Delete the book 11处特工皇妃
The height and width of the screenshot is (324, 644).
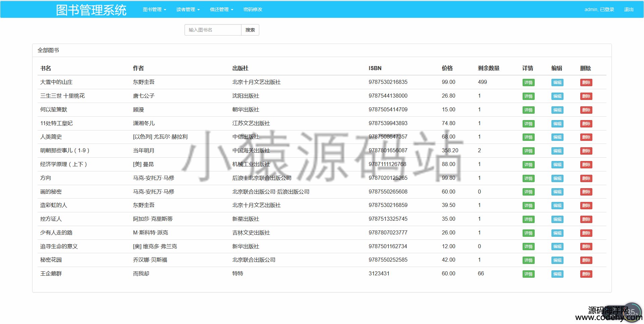(586, 124)
